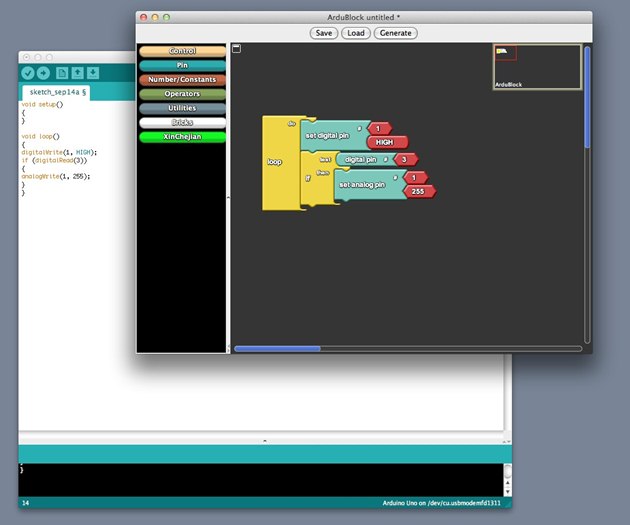The width and height of the screenshot is (630, 525).
Task: Open the Utilities category
Action: (x=182, y=108)
